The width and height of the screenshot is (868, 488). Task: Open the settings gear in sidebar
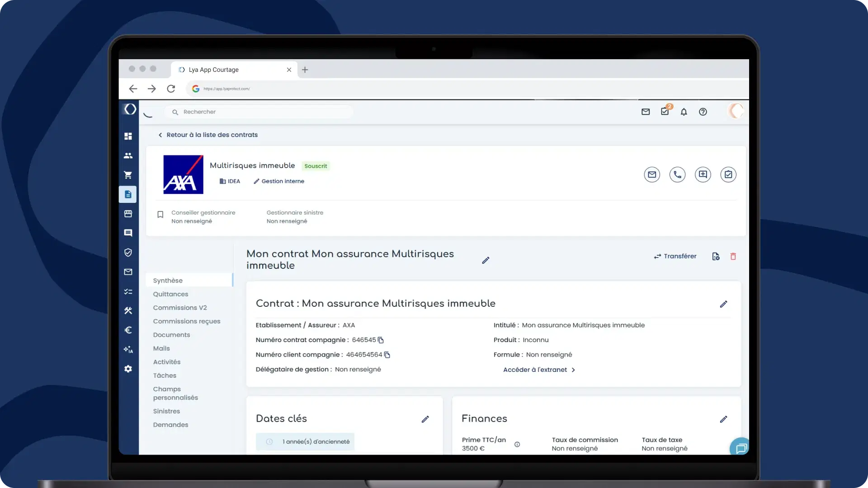(128, 369)
